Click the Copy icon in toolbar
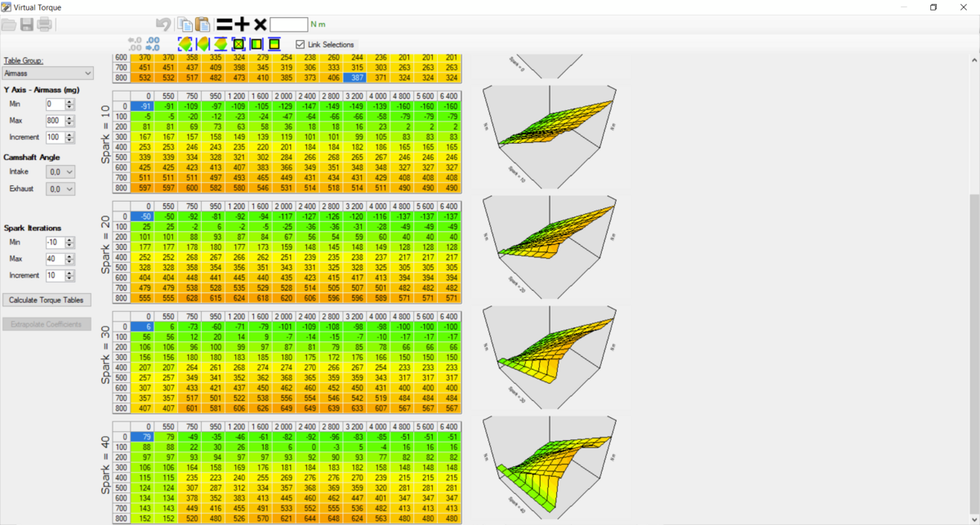980x525 pixels. point(185,24)
